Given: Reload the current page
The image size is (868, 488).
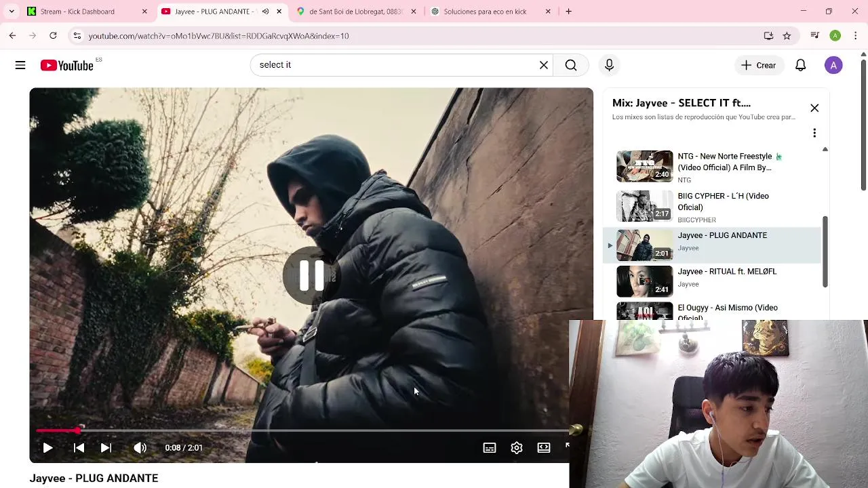Looking at the screenshot, I should pos(53,36).
